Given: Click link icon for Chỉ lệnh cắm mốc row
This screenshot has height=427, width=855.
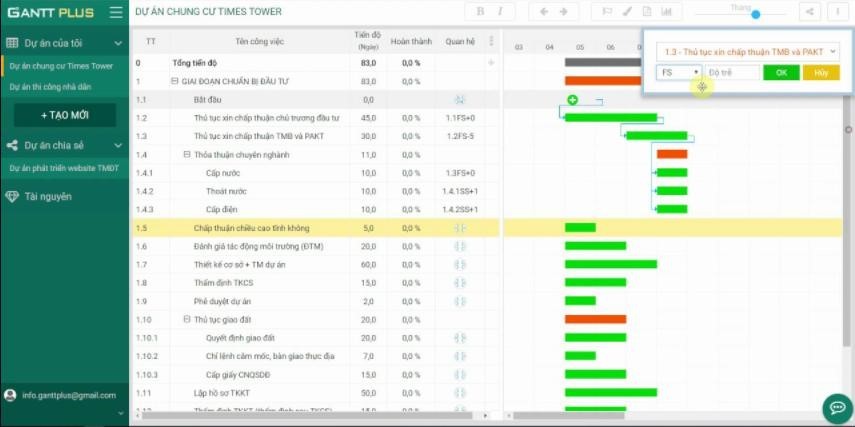Looking at the screenshot, I should coord(460,356).
